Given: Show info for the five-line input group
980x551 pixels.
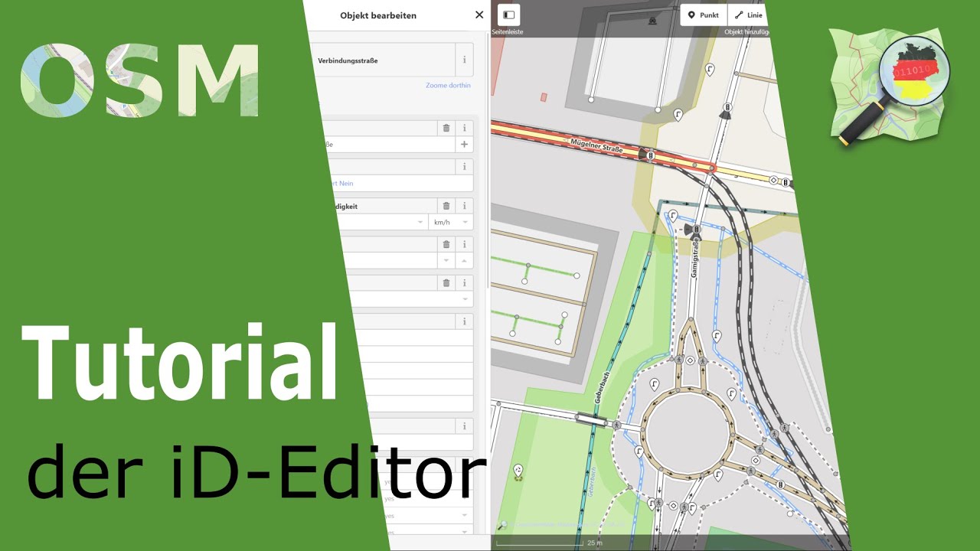Looking at the screenshot, I should 464,321.
